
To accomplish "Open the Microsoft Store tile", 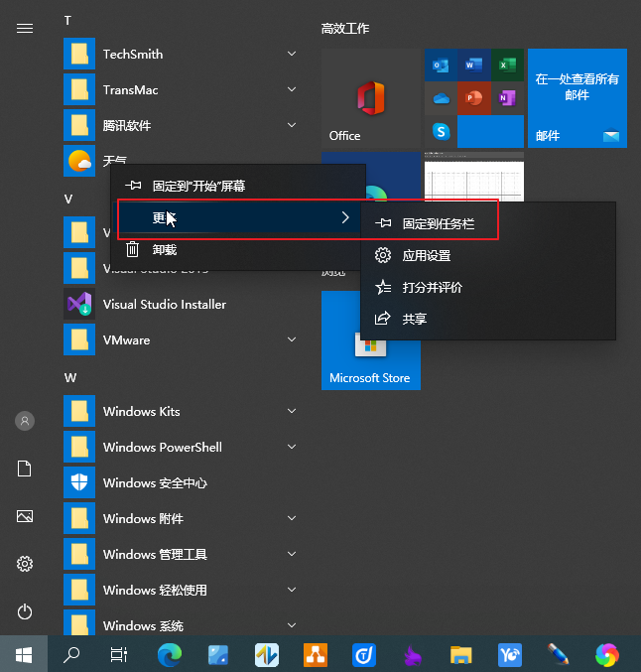I will (371, 364).
